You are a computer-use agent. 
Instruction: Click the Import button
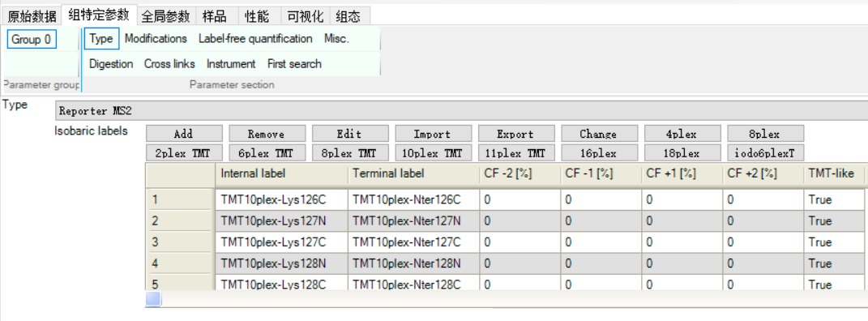pos(433,134)
